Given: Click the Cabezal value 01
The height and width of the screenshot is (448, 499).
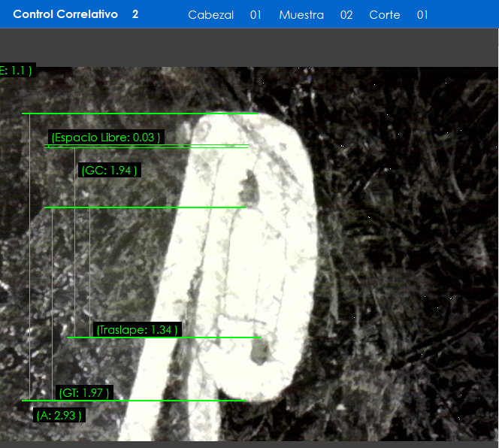Looking at the screenshot, I should tap(256, 15).
